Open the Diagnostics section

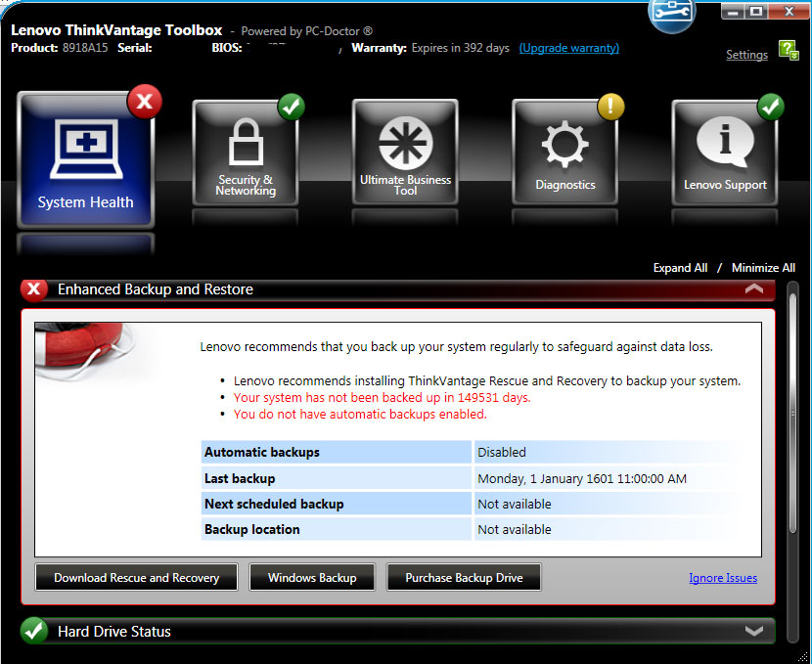click(565, 153)
